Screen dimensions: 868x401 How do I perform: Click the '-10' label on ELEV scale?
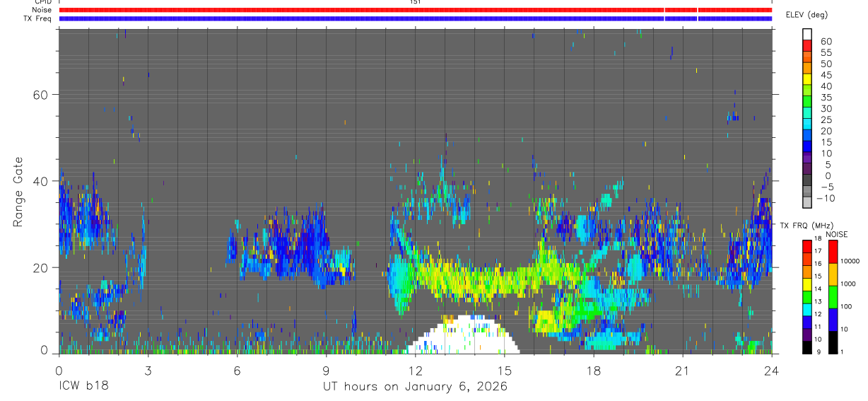click(824, 199)
